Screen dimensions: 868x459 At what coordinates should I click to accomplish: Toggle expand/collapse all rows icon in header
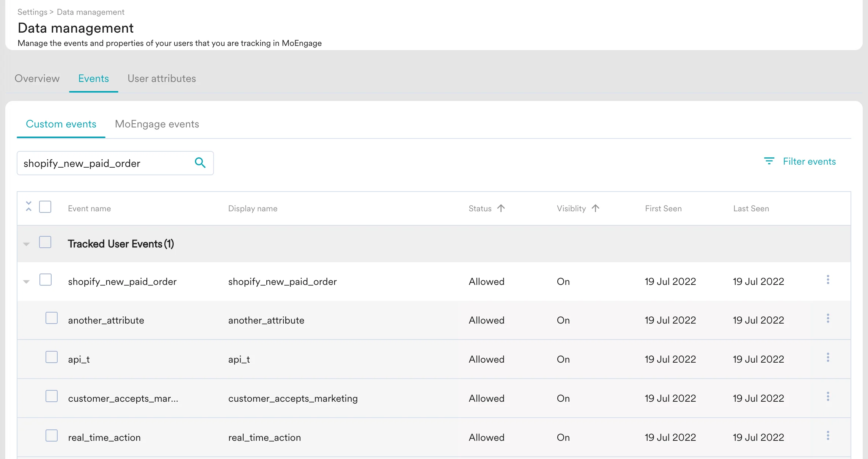click(28, 206)
